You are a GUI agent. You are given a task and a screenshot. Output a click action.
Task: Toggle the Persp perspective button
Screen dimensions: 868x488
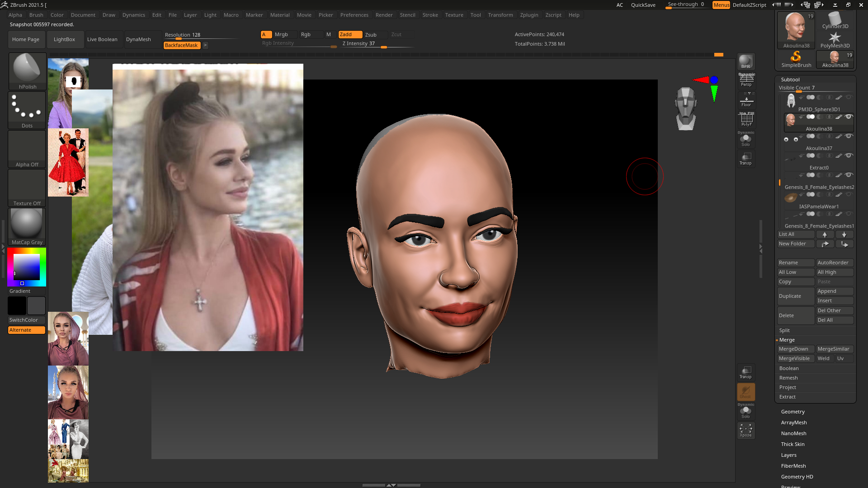746,80
